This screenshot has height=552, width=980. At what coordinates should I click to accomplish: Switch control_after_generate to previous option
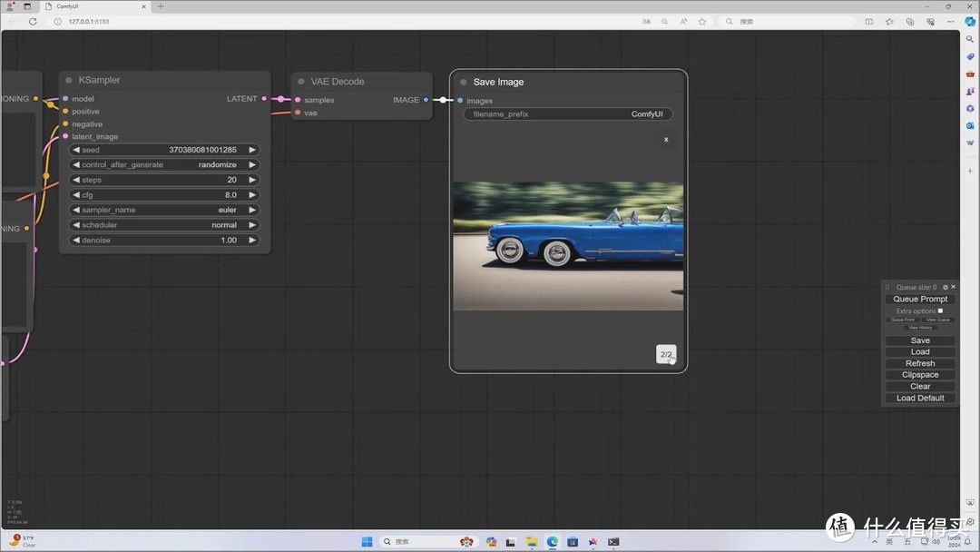point(76,165)
